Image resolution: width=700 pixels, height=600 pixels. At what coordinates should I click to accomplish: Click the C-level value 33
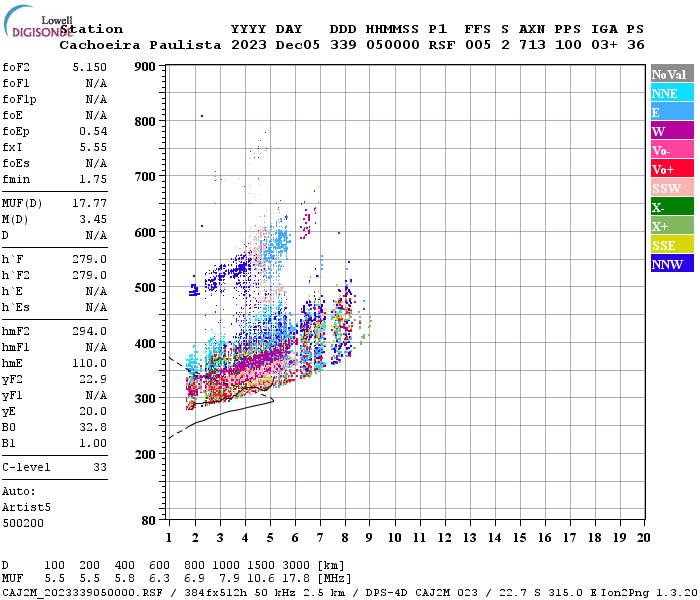coord(100,467)
